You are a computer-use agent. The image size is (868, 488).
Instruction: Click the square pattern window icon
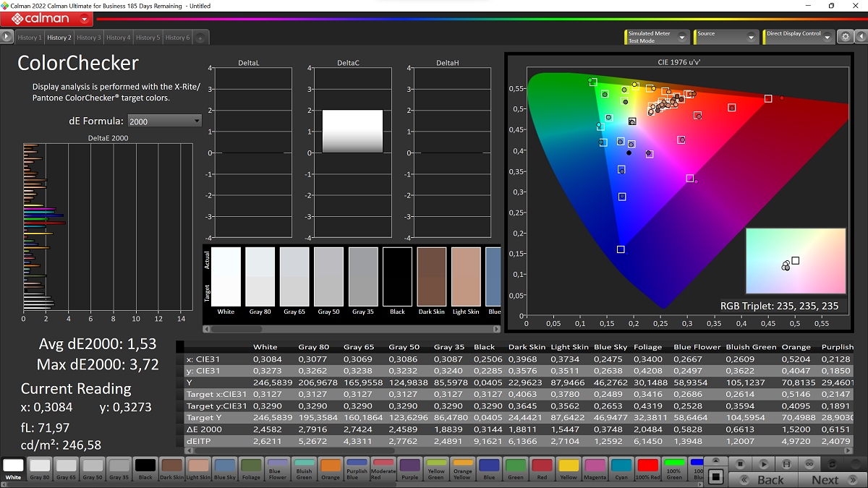coord(715,476)
